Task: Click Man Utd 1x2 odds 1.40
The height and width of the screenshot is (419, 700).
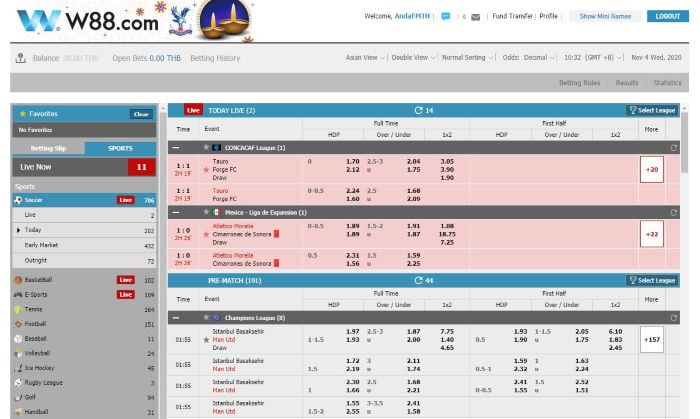Action: click(x=447, y=340)
